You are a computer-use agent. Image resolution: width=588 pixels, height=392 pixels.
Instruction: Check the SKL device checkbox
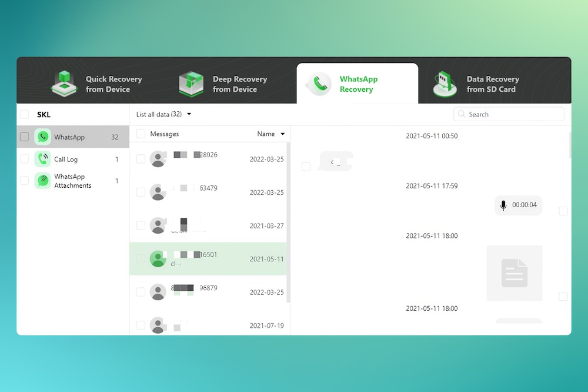[x=24, y=114]
